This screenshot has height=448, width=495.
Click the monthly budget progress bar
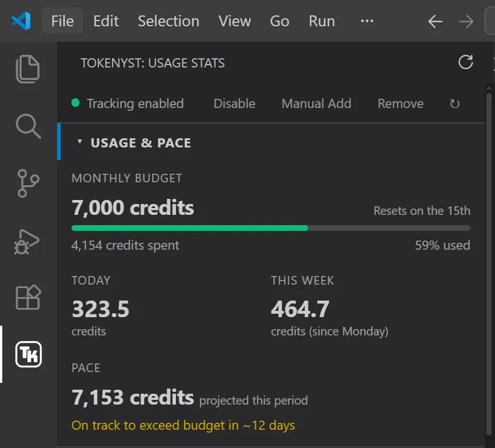coord(271,228)
